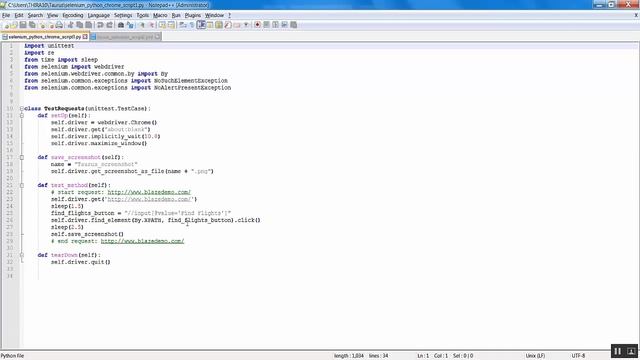Image resolution: width=640 pixels, height=360 pixels.
Task: Click the Close document toolbar icon
Action: pos(42,25)
